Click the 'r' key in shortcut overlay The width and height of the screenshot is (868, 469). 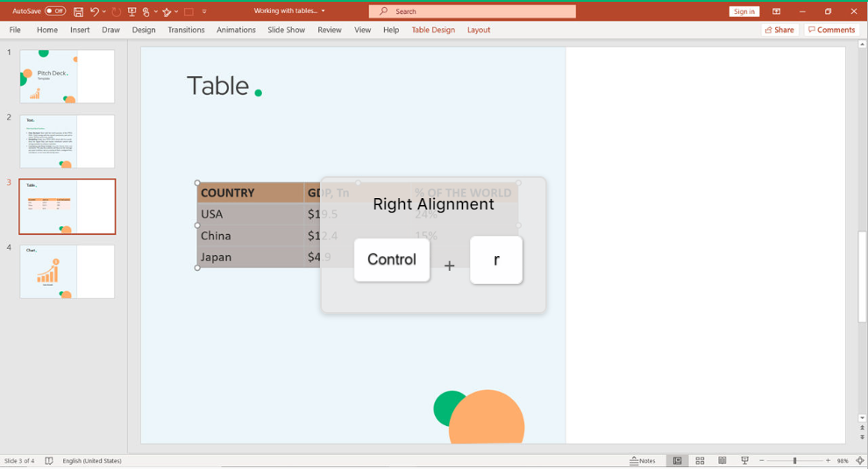coord(496,259)
